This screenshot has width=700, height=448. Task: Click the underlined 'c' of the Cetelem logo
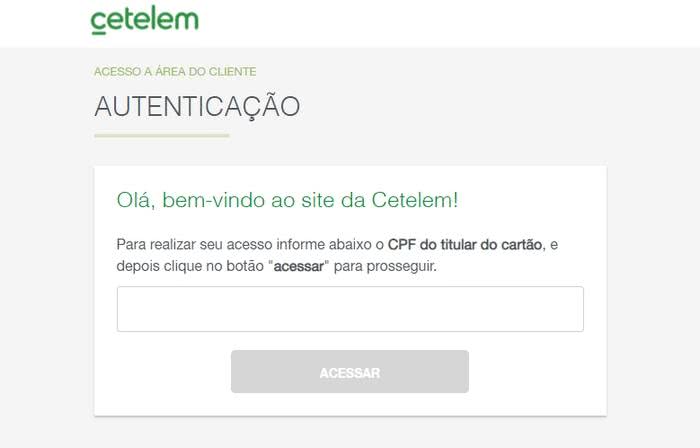(99, 22)
